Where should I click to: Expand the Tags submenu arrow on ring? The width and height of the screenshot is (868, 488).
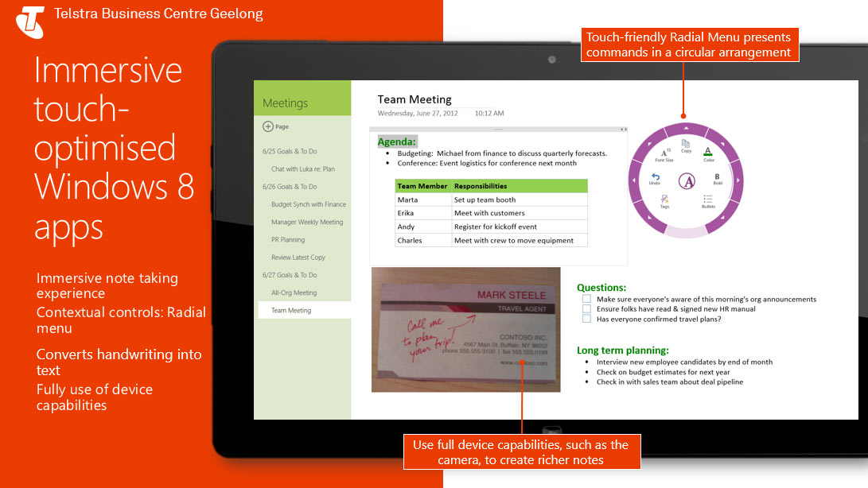[649, 218]
